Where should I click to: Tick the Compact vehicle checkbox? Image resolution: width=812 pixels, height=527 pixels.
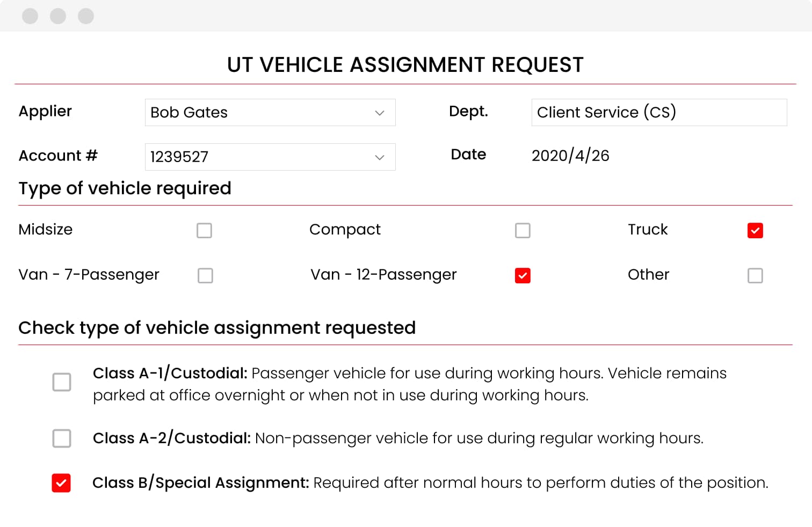523,231
